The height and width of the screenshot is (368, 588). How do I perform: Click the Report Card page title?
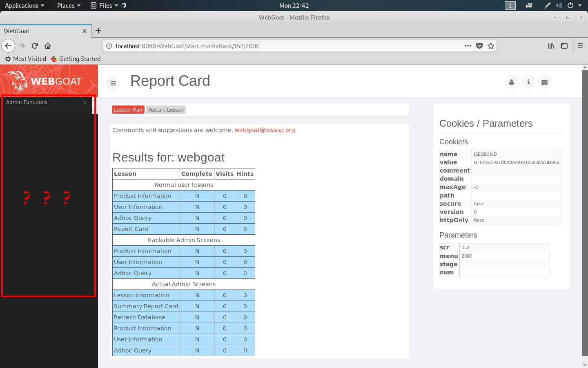click(x=170, y=81)
